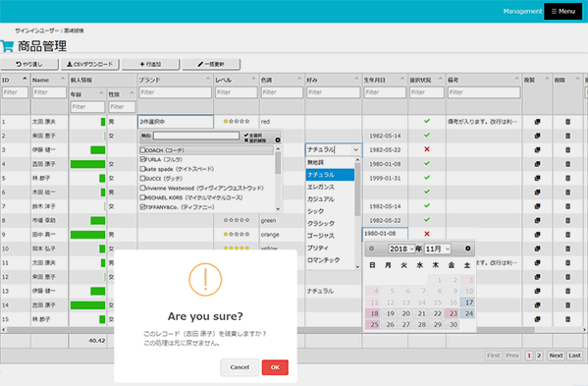Viewport: 588px width, 386px height.
Task: Duplicate the record in row ID 15
Action: [x=537, y=319]
